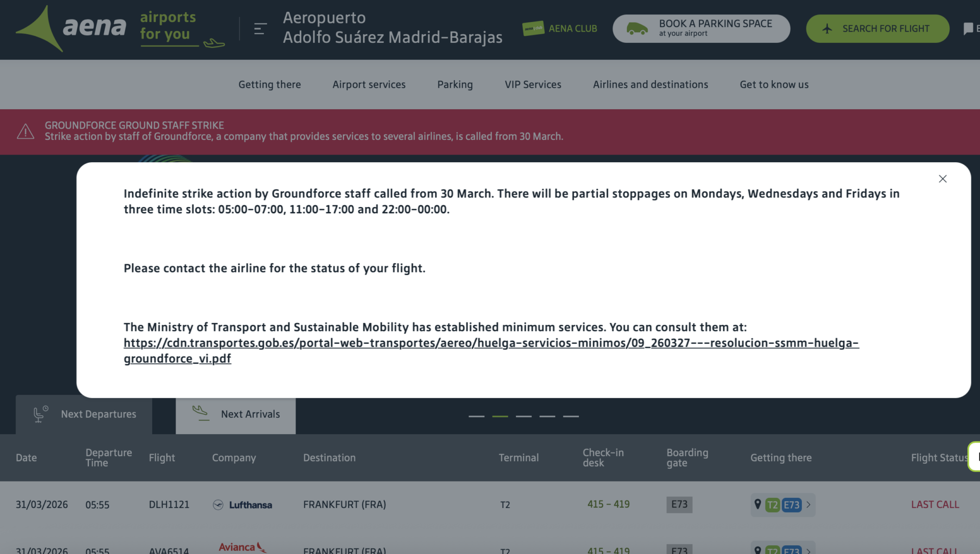Click the Aena logo in the header

(x=71, y=28)
